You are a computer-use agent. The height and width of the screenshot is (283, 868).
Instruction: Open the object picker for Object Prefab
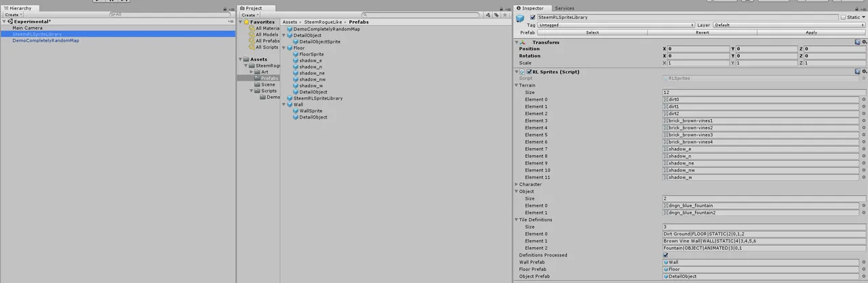(864, 276)
